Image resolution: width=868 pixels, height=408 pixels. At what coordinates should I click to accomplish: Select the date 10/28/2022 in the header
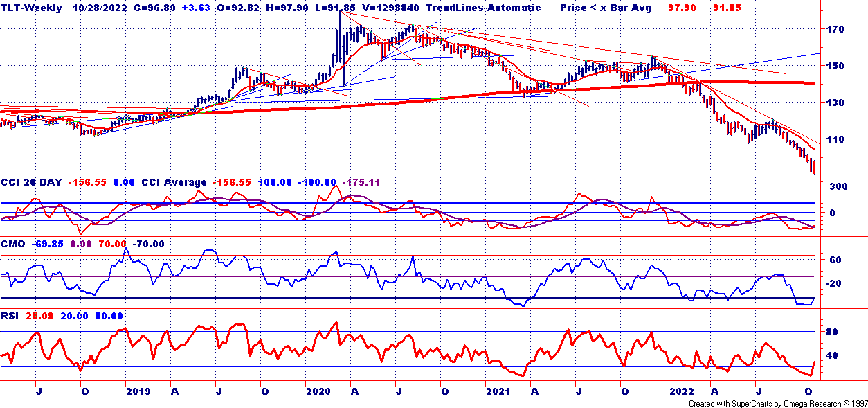pos(98,8)
